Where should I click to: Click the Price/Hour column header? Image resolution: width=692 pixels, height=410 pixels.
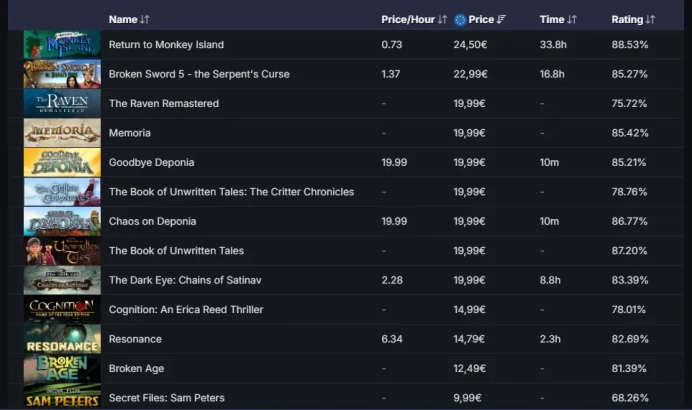[408, 19]
